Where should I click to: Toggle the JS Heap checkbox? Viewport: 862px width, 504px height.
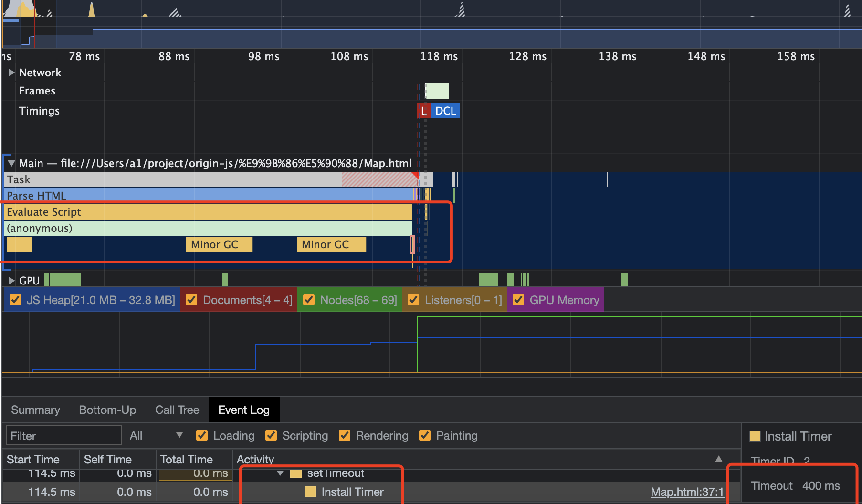(15, 300)
